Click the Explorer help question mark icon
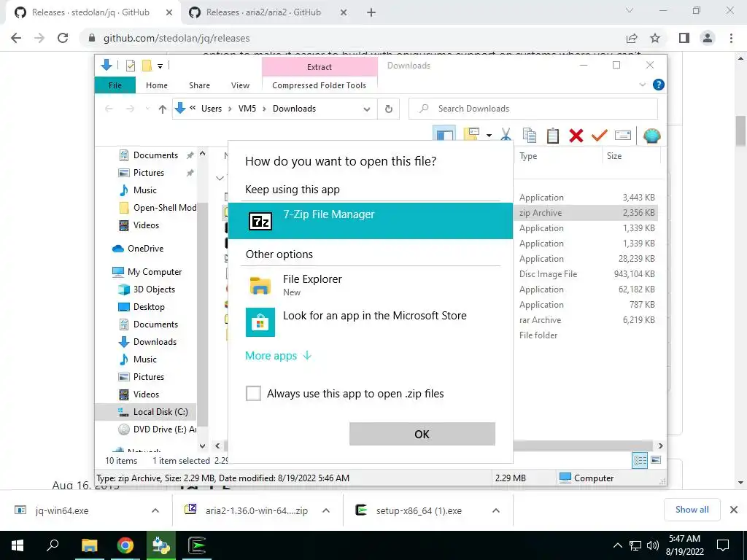 [x=659, y=85]
